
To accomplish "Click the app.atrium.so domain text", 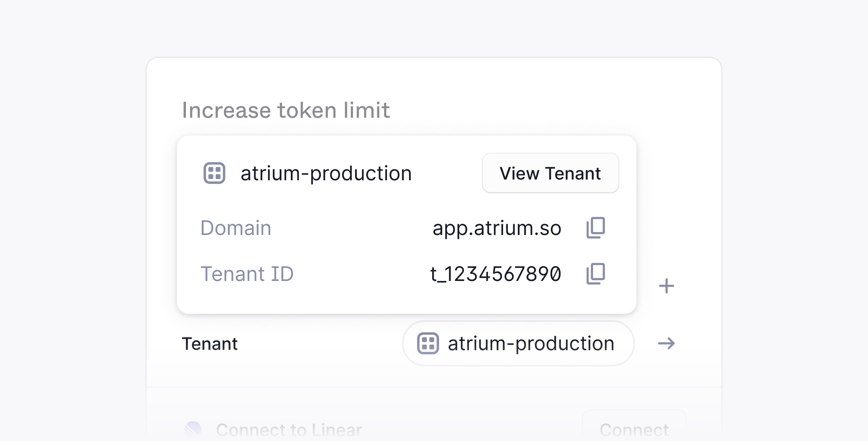I will point(497,228).
